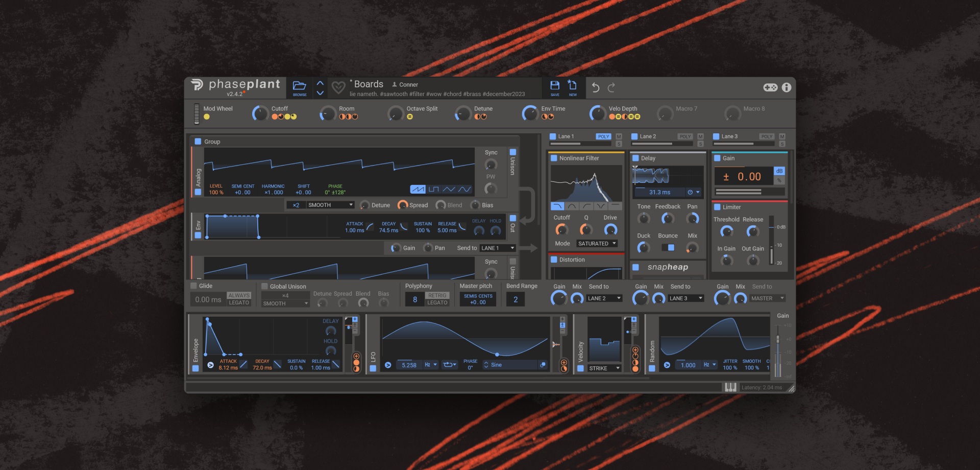Click the Browse presets folder icon
Viewport: 980px width, 470px height.
tap(300, 86)
